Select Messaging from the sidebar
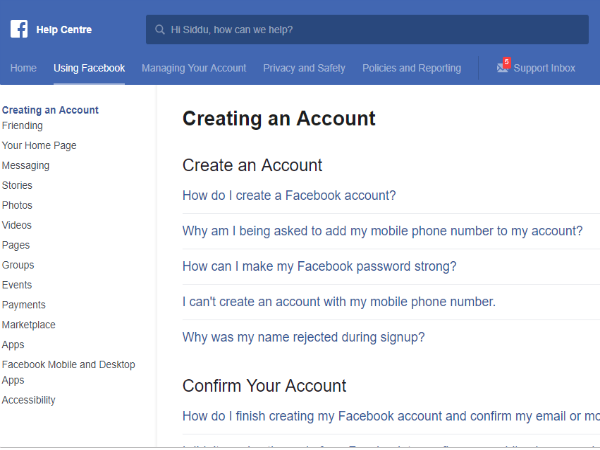 [25, 165]
